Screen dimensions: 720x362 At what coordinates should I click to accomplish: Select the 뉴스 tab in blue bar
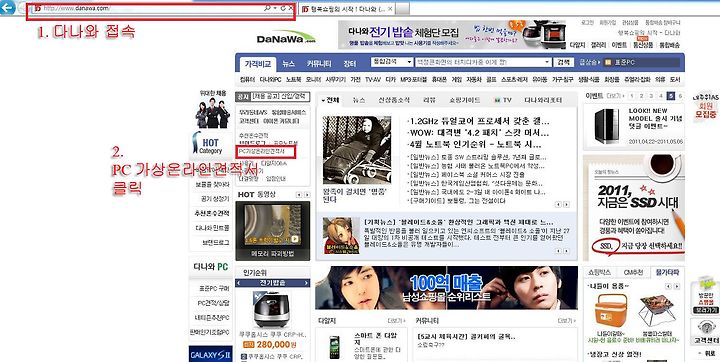pos(288,64)
